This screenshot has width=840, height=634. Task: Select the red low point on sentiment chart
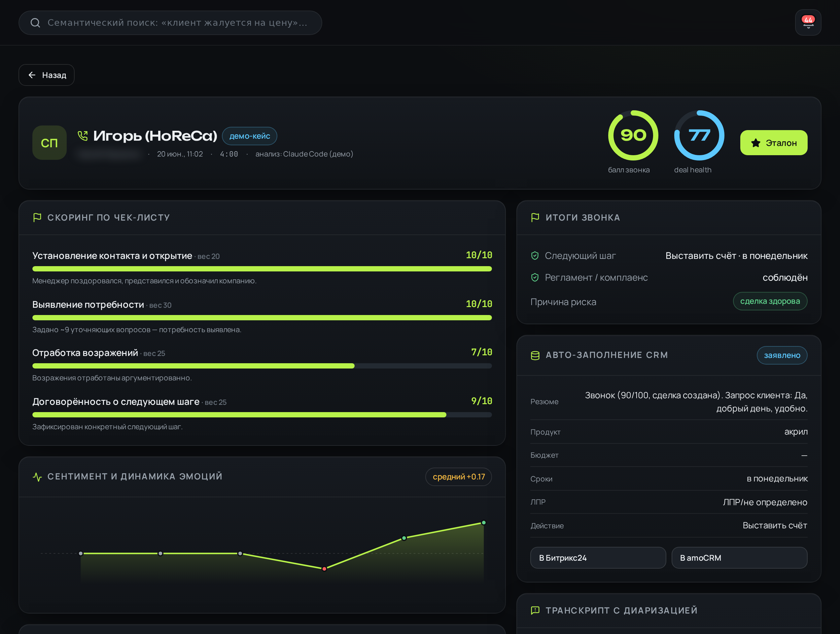tap(324, 569)
